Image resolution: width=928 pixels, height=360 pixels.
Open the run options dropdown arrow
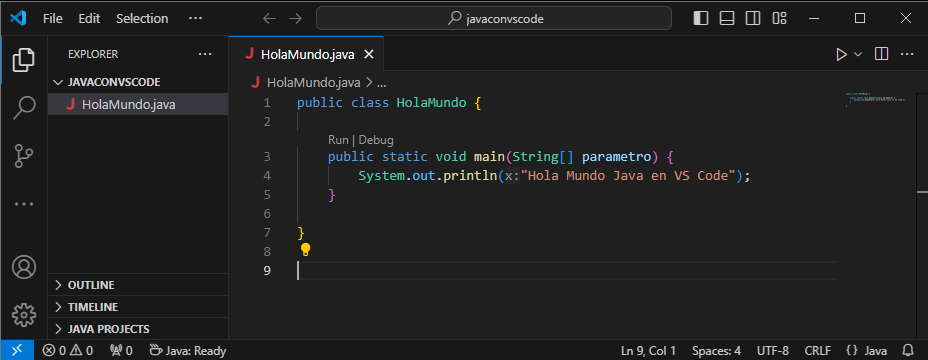858,54
